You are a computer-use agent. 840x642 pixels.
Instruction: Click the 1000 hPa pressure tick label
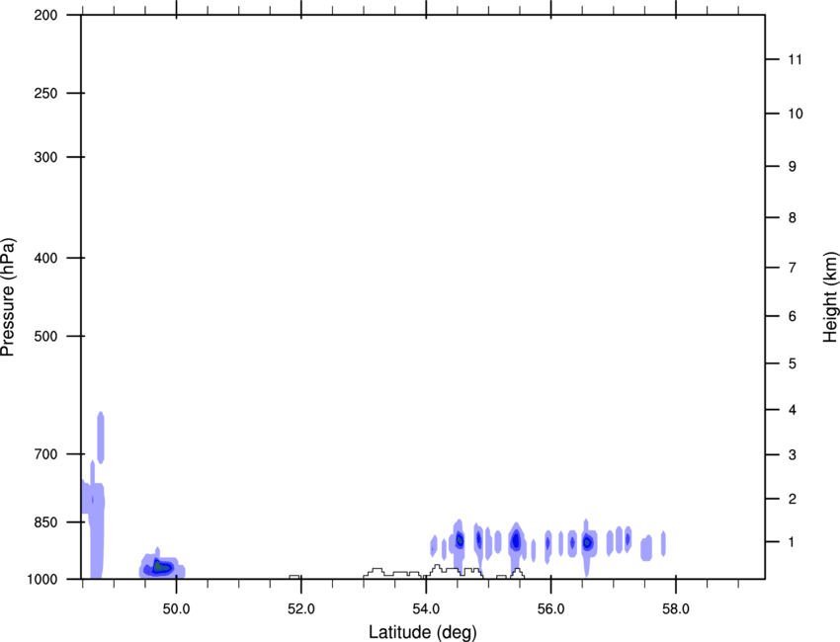(42, 580)
